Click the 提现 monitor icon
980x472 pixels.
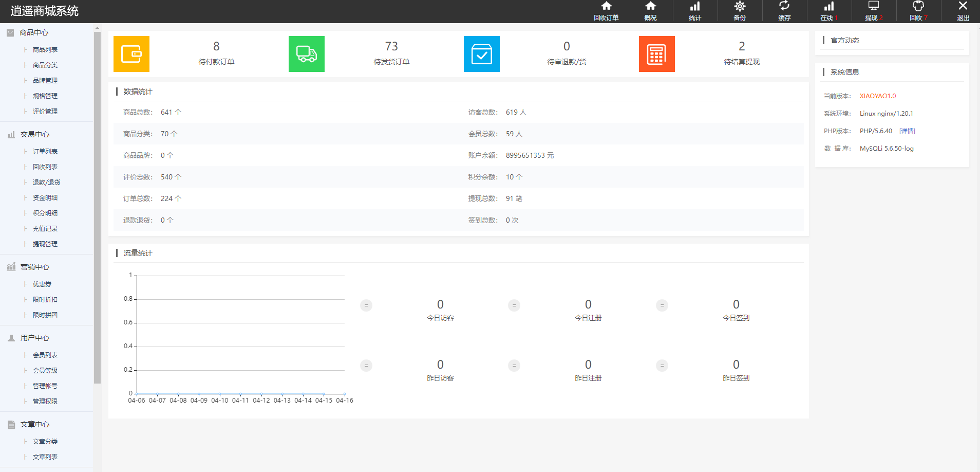click(873, 11)
